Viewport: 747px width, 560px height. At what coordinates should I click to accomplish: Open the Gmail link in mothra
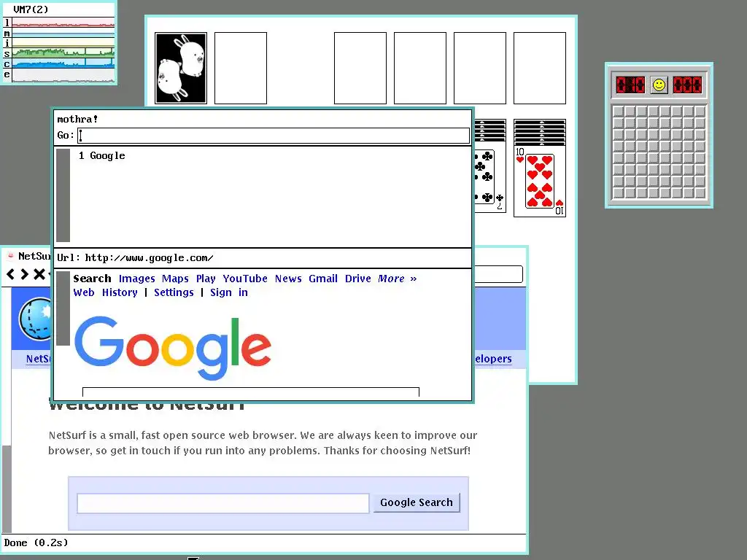(323, 279)
